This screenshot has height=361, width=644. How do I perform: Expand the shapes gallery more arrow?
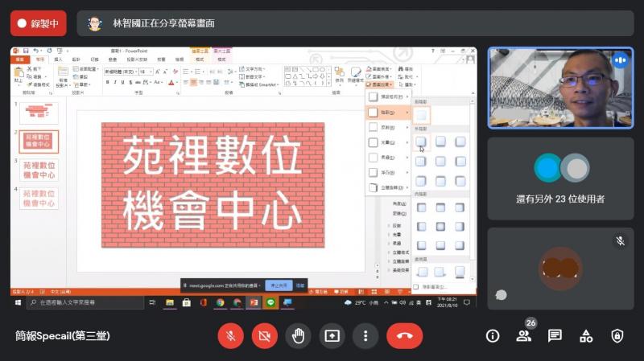pos(328,84)
